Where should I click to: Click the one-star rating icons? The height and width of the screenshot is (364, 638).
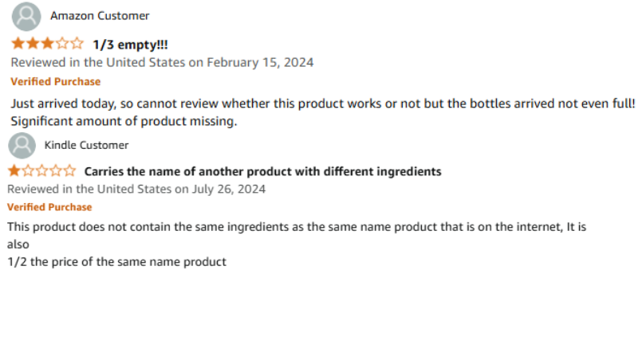pos(42,170)
